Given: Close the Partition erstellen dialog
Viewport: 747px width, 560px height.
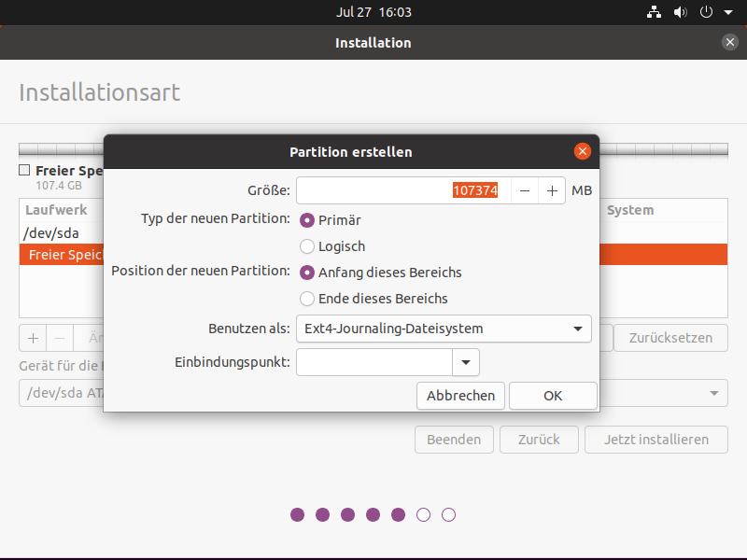Looking at the screenshot, I should pos(583,151).
